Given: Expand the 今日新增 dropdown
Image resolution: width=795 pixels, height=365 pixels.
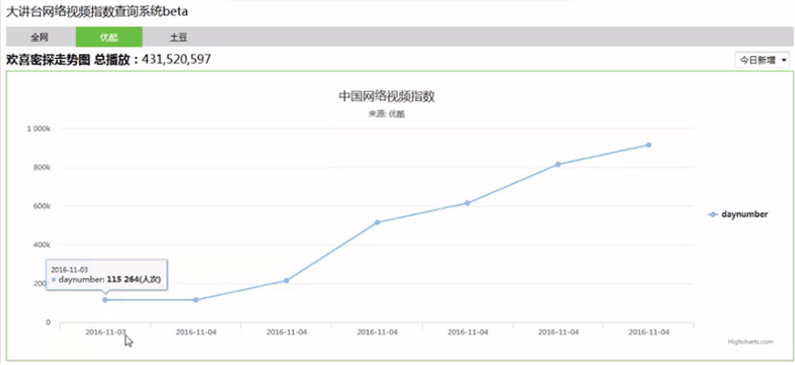Looking at the screenshot, I should [763, 60].
